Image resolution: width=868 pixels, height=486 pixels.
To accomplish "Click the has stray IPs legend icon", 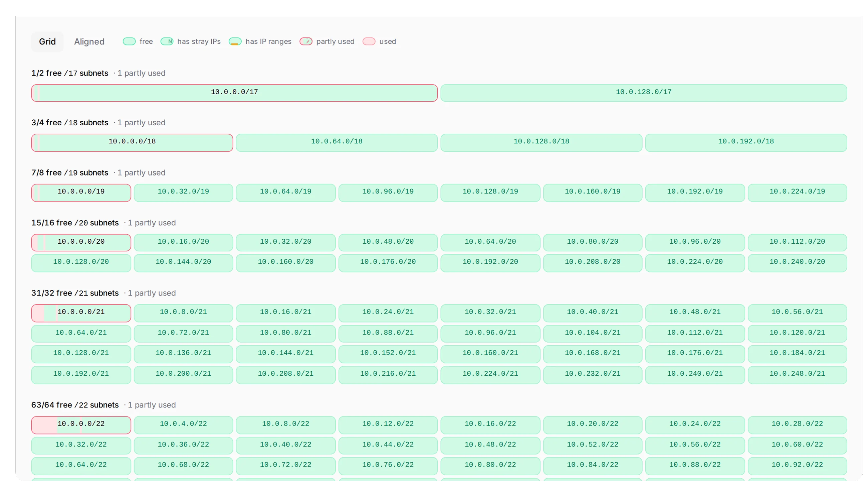I will click(167, 41).
